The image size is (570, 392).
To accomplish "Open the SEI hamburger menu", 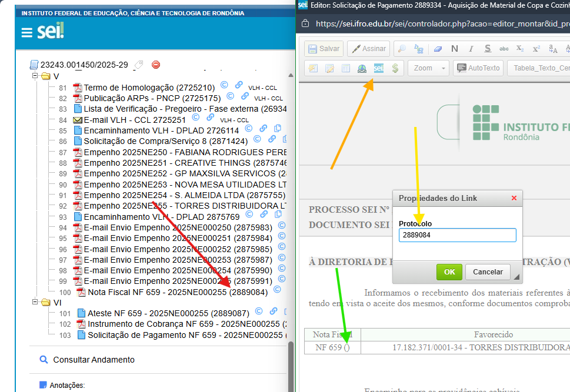I will 26,32.
